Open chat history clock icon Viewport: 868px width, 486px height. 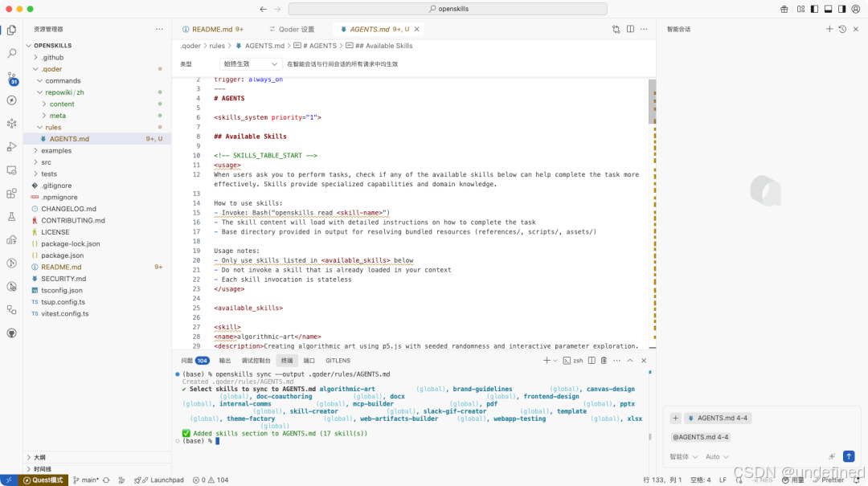coord(842,29)
